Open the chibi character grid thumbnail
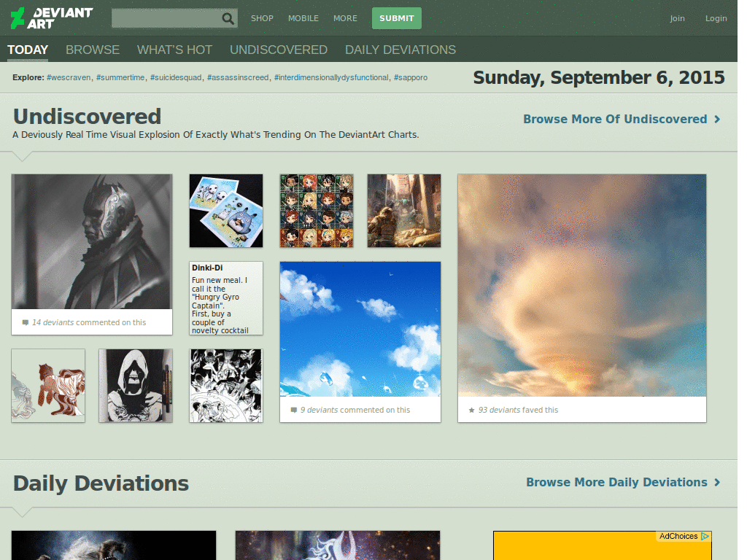 pyautogui.click(x=317, y=211)
